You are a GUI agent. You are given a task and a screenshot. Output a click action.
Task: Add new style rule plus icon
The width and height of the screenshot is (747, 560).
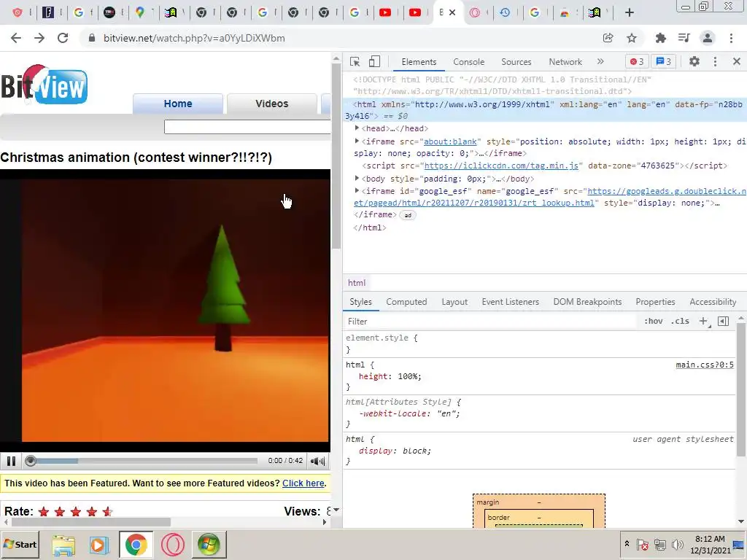704,321
